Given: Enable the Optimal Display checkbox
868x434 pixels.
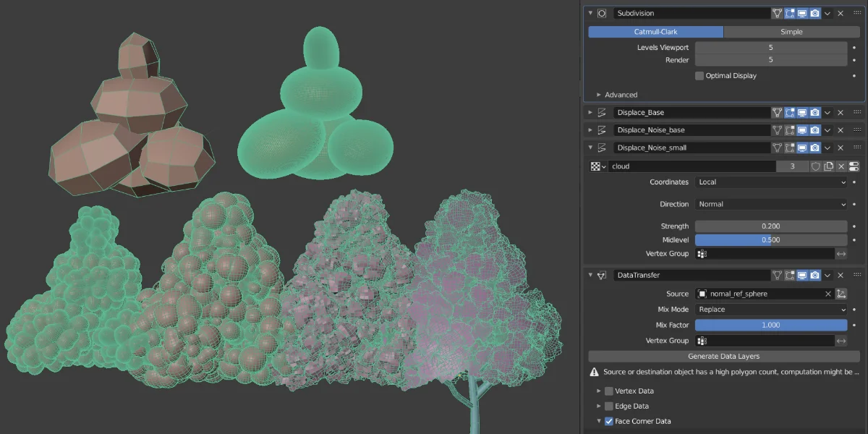Looking at the screenshot, I should pos(699,75).
